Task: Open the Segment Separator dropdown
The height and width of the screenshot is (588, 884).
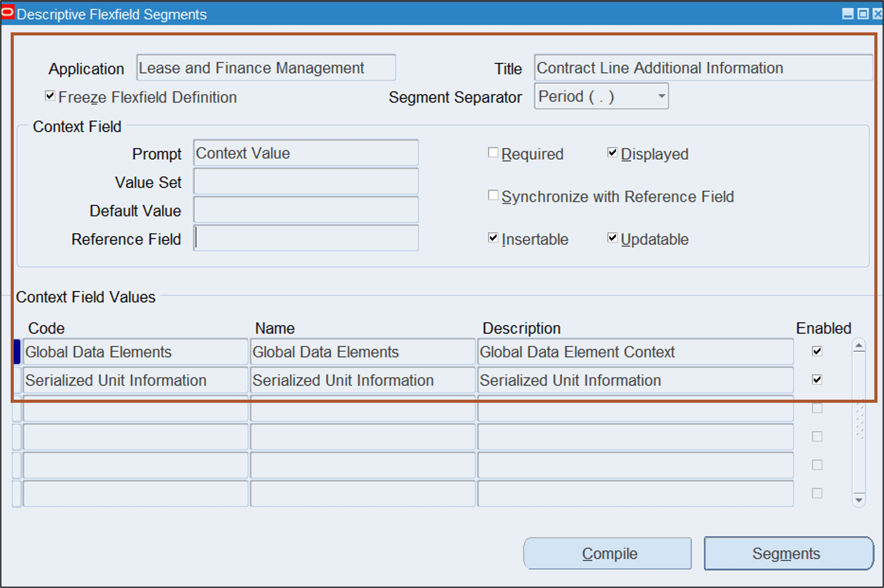Action: tap(661, 96)
